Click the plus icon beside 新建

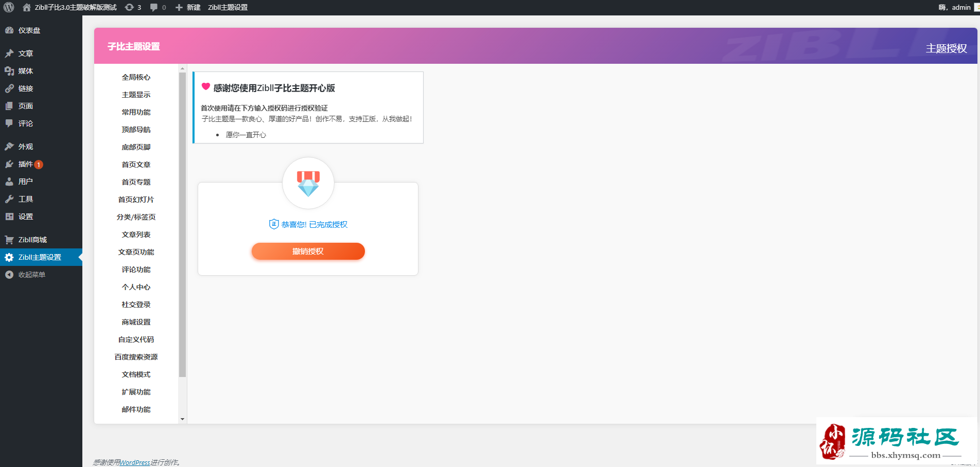[179, 7]
